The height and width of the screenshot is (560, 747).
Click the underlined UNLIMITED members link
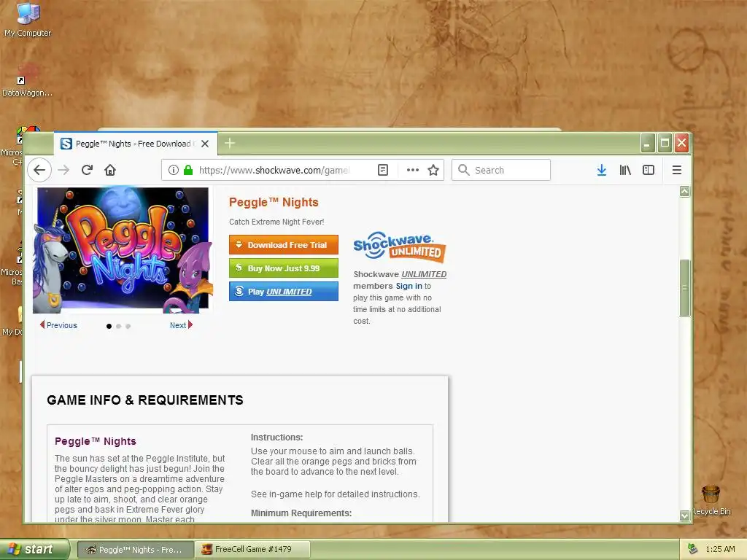[x=424, y=274]
